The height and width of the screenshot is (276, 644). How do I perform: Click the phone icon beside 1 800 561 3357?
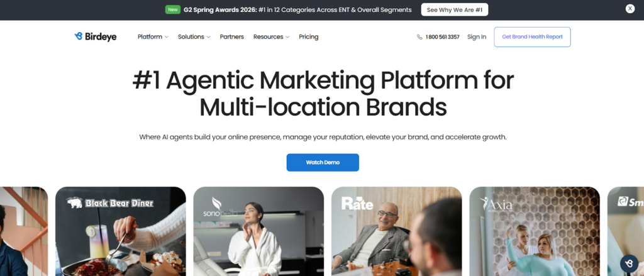pos(419,37)
